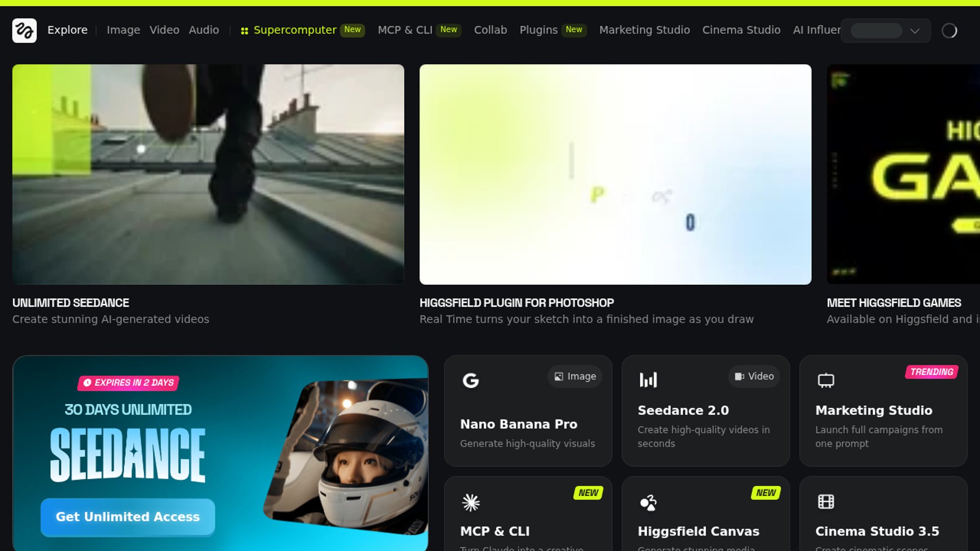Open the Supercomputer menu item

295,30
